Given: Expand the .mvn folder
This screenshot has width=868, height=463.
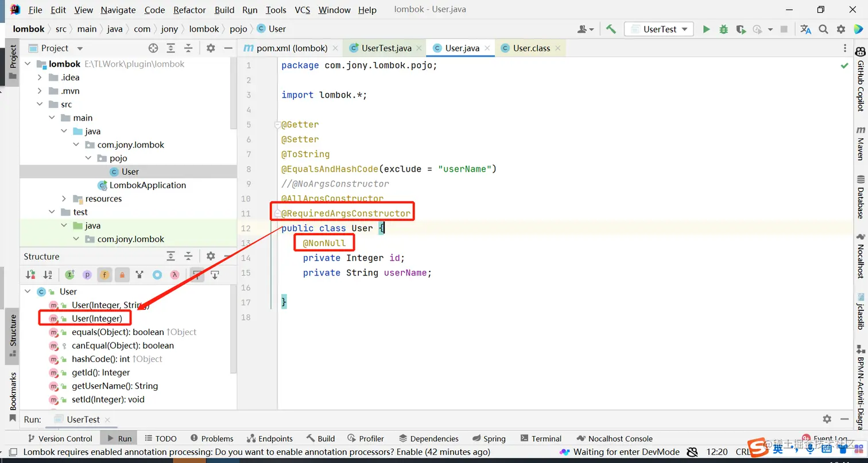Looking at the screenshot, I should pyautogui.click(x=40, y=91).
